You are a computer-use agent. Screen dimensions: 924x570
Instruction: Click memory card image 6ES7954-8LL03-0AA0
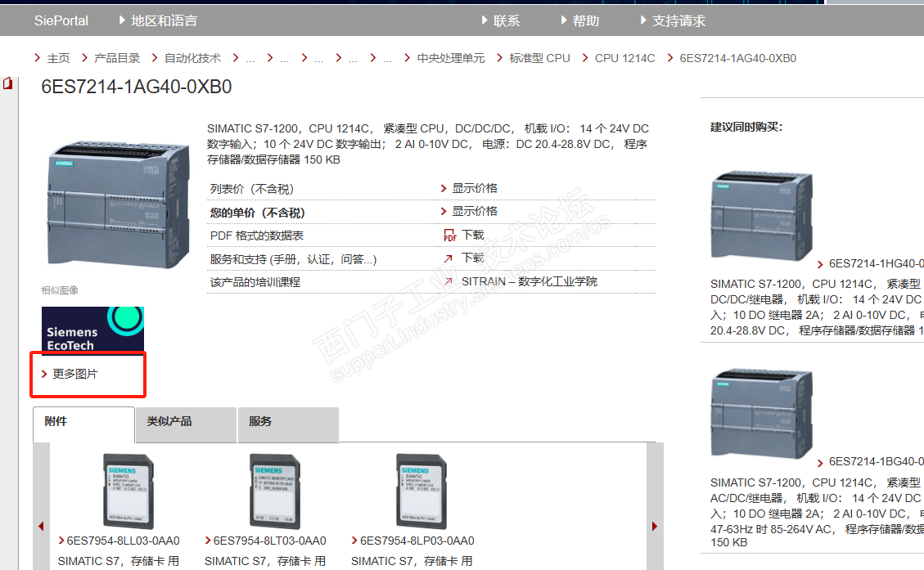(x=128, y=491)
